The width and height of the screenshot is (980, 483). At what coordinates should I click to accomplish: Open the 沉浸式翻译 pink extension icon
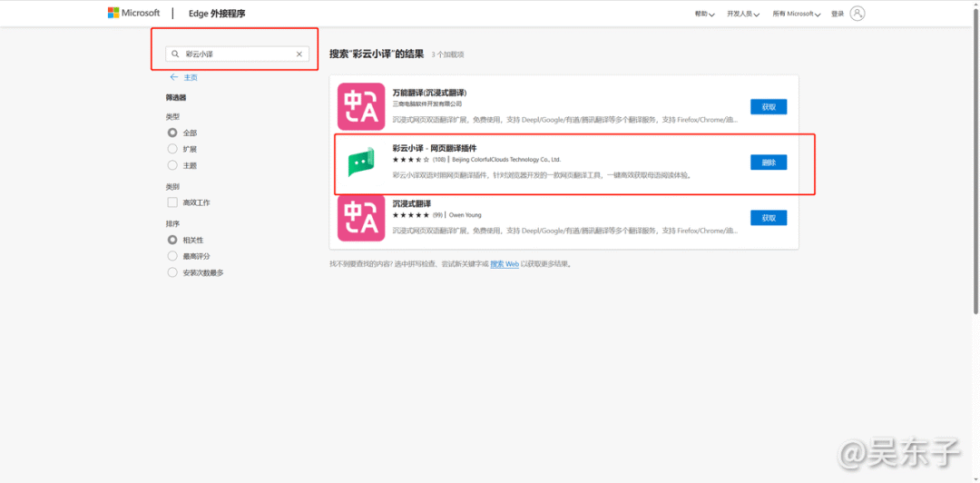pos(361,218)
